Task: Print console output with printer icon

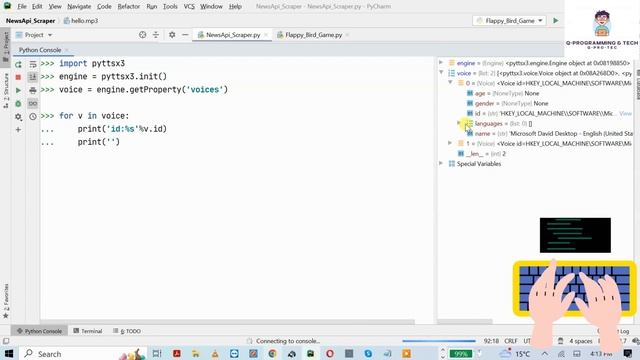Action: (x=33, y=90)
